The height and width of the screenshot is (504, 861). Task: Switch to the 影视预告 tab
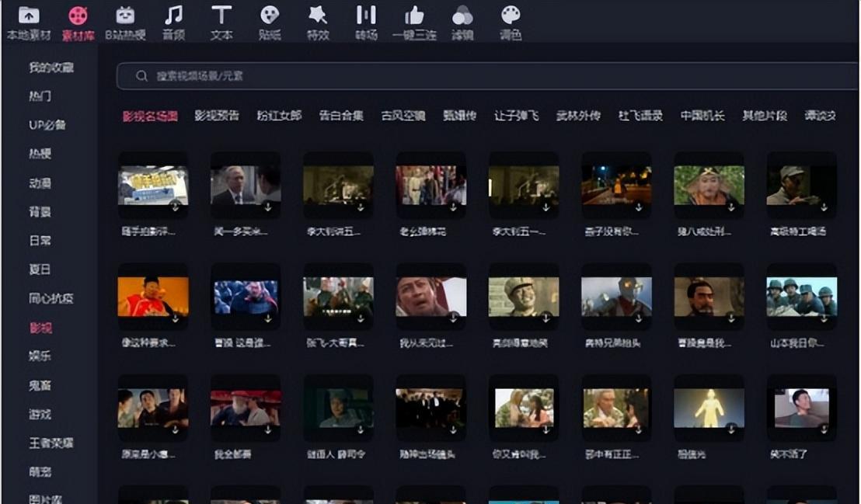coord(217,116)
